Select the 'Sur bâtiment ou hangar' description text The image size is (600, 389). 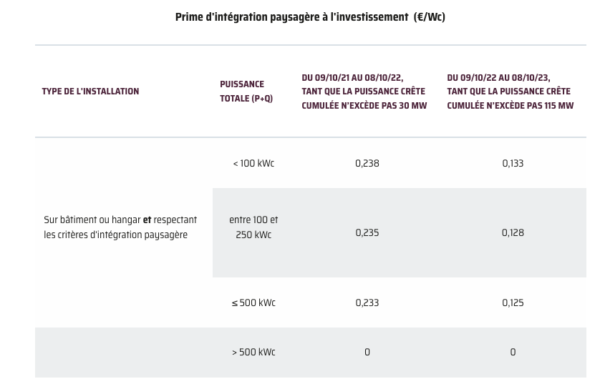[x=92, y=220]
